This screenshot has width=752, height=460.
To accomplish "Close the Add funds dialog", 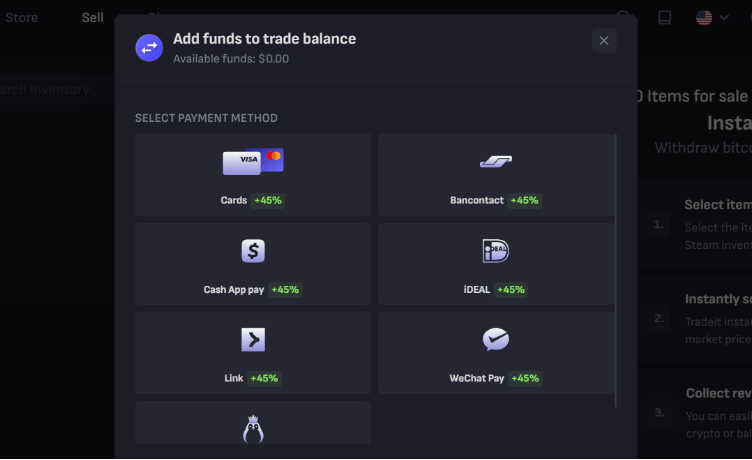I will tap(604, 41).
